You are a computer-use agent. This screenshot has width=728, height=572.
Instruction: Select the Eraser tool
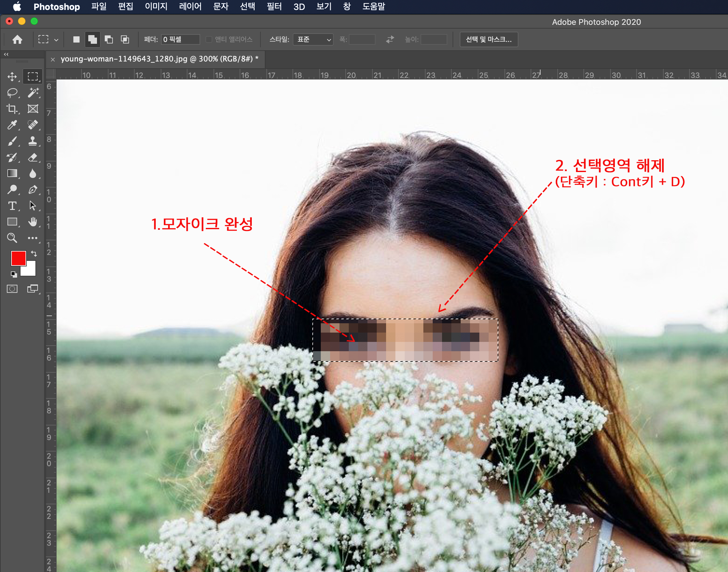[33, 157]
